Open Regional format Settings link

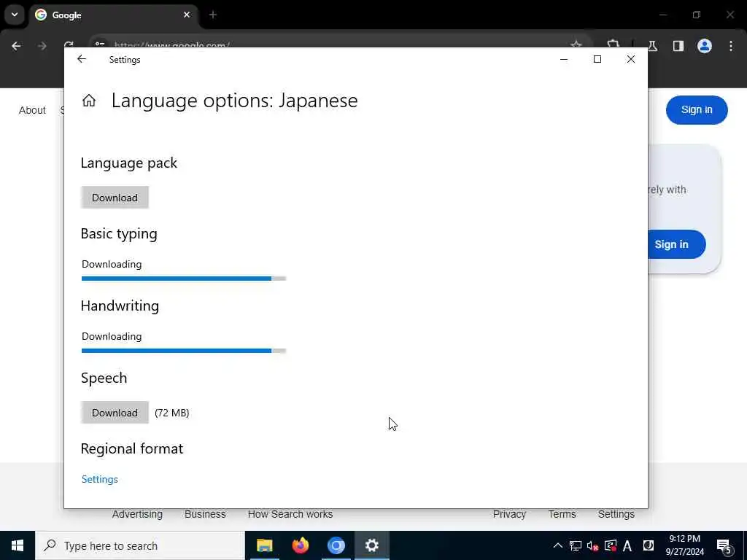pos(99,480)
